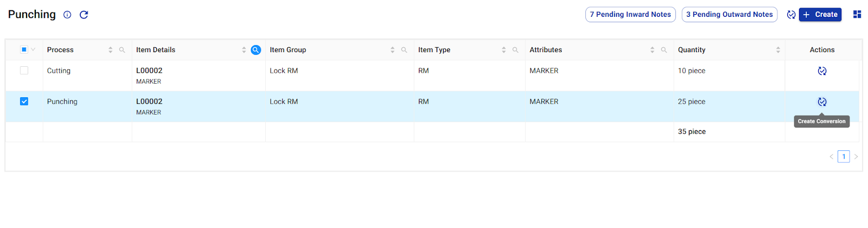The height and width of the screenshot is (228, 868).
Task: Create conversion for the Punching row
Action: coord(822,102)
